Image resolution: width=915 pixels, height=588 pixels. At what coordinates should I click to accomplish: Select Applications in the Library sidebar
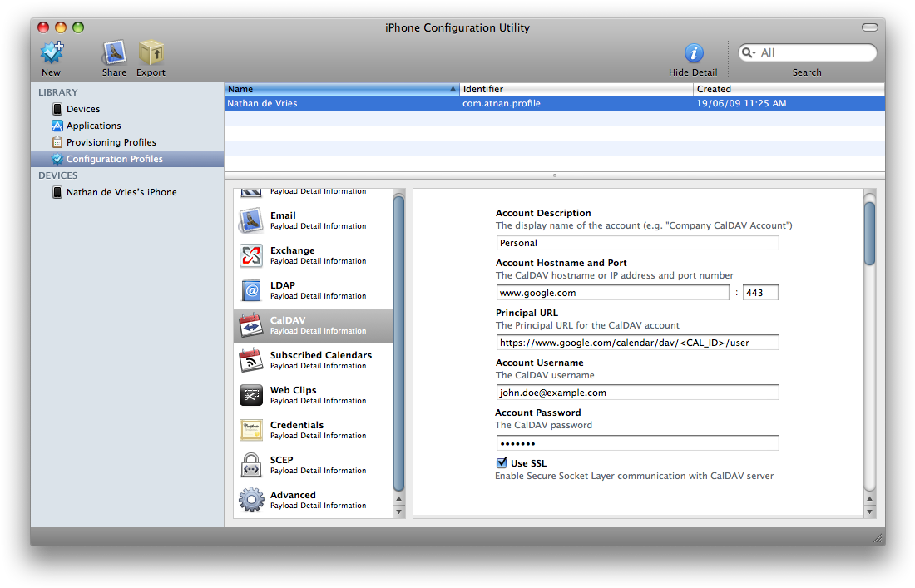(x=127, y=126)
